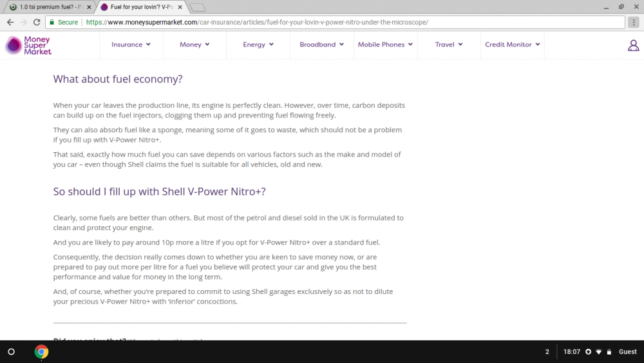Open the notification counter showing 2
644x363 pixels.
547,352
